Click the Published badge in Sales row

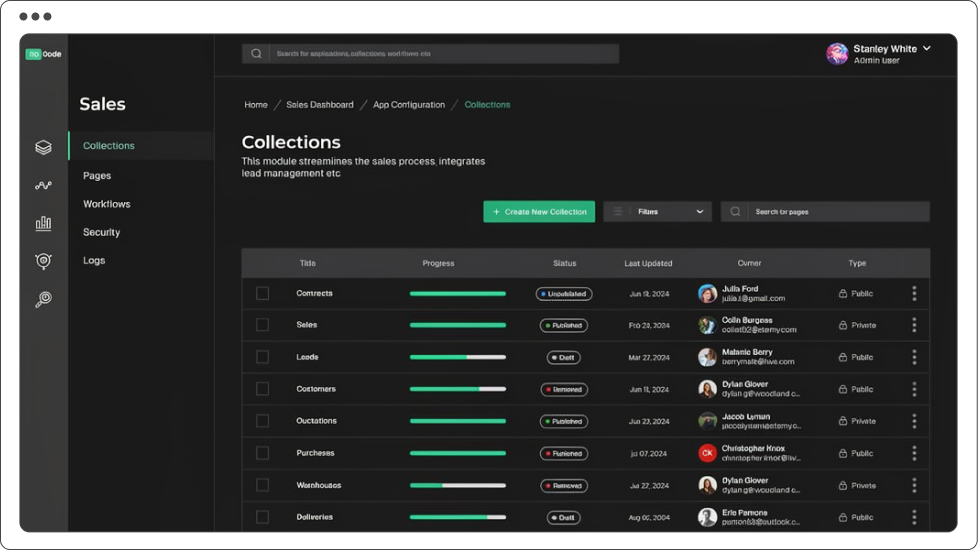tap(564, 326)
